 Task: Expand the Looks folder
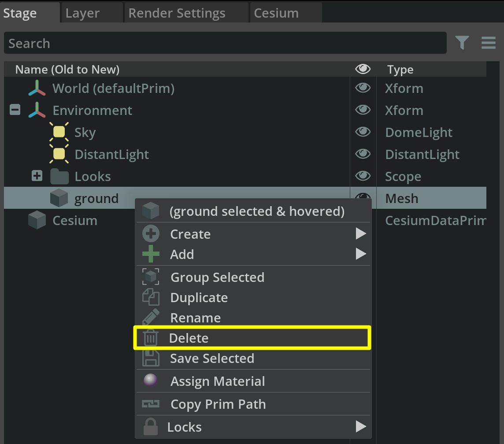pyautogui.click(x=37, y=175)
